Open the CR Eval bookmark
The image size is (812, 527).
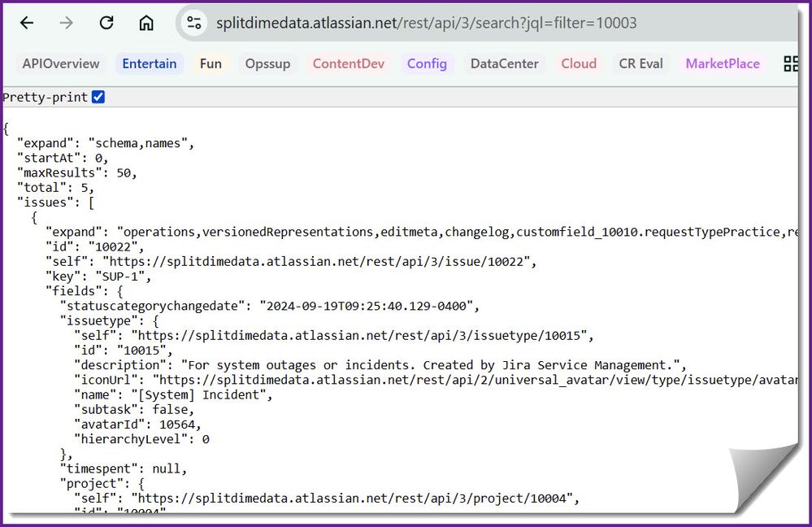(640, 63)
